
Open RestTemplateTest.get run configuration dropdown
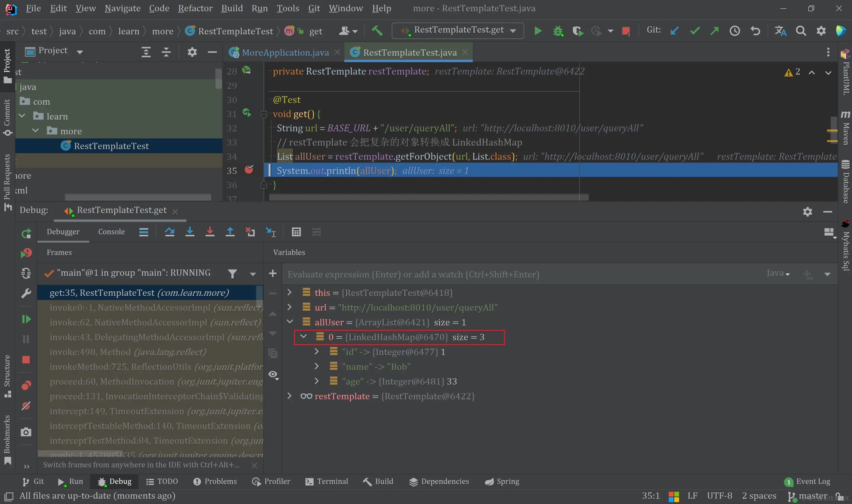point(458,30)
